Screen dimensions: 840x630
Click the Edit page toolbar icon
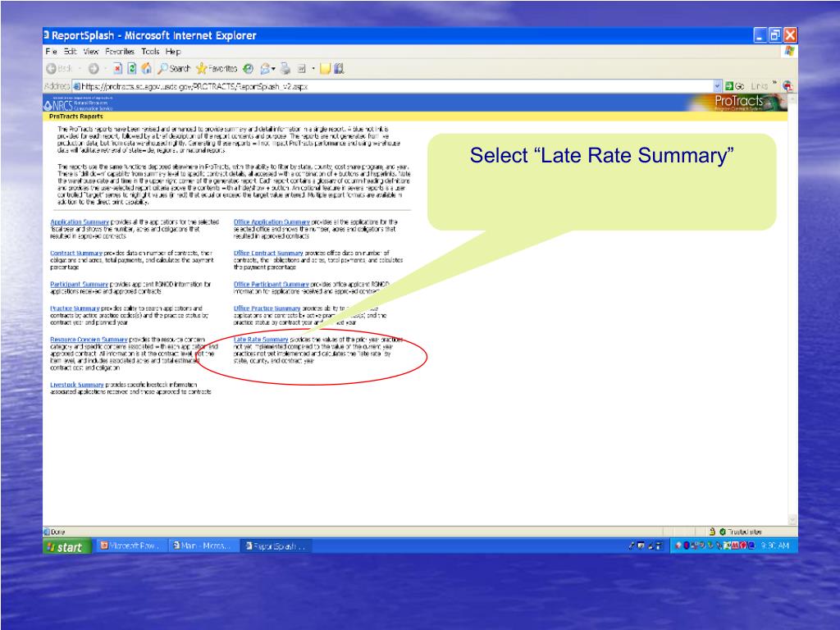coord(302,69)
